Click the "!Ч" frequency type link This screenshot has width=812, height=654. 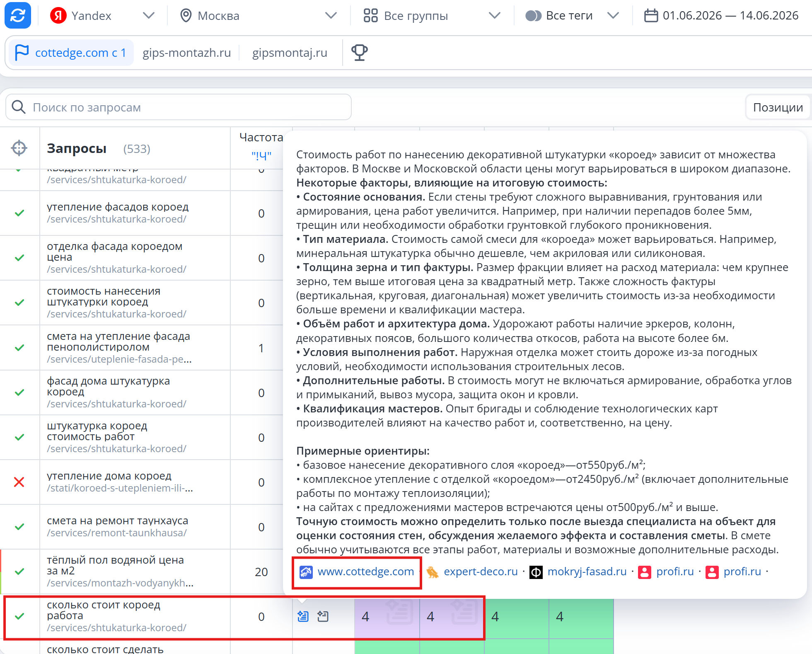(261, 156)
